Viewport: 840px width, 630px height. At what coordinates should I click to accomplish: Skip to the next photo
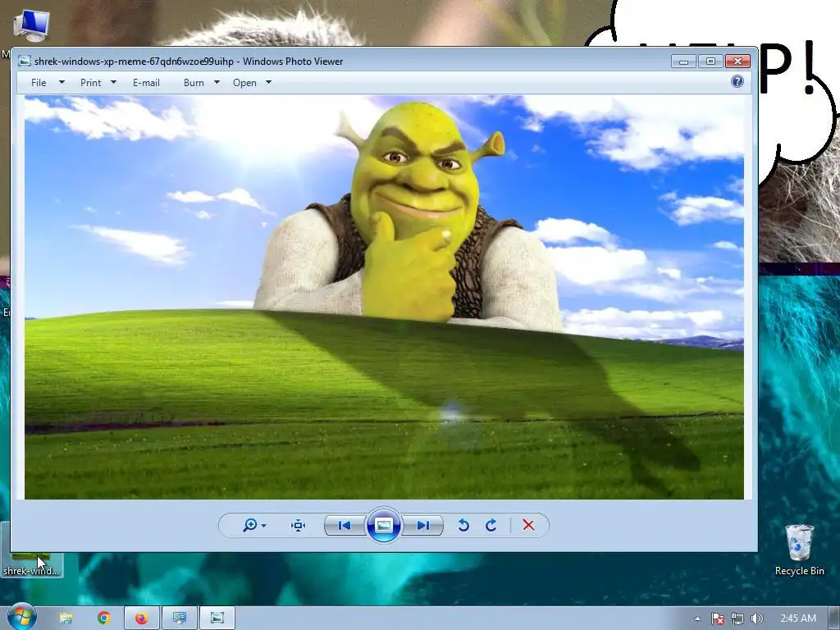(422, 526)
